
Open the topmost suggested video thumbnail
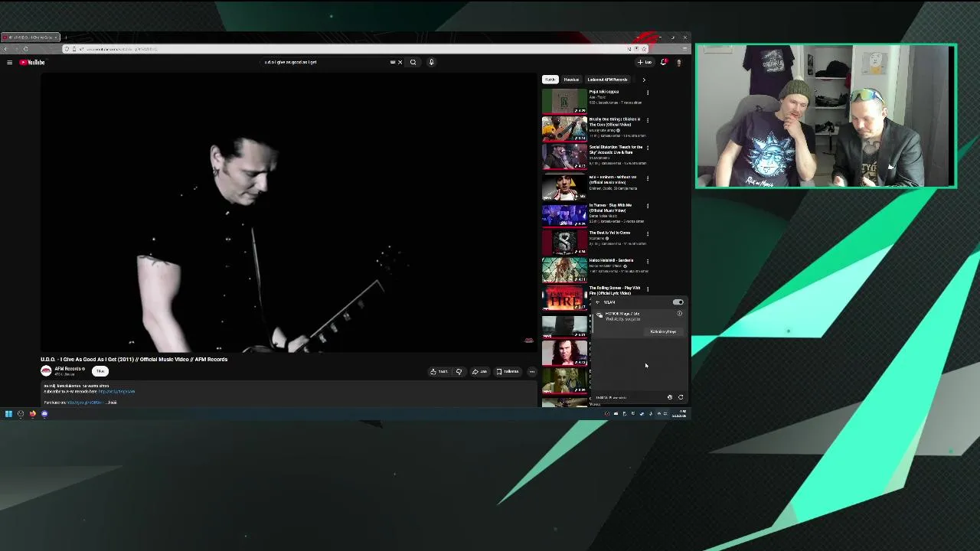click(x=564, y=101)
